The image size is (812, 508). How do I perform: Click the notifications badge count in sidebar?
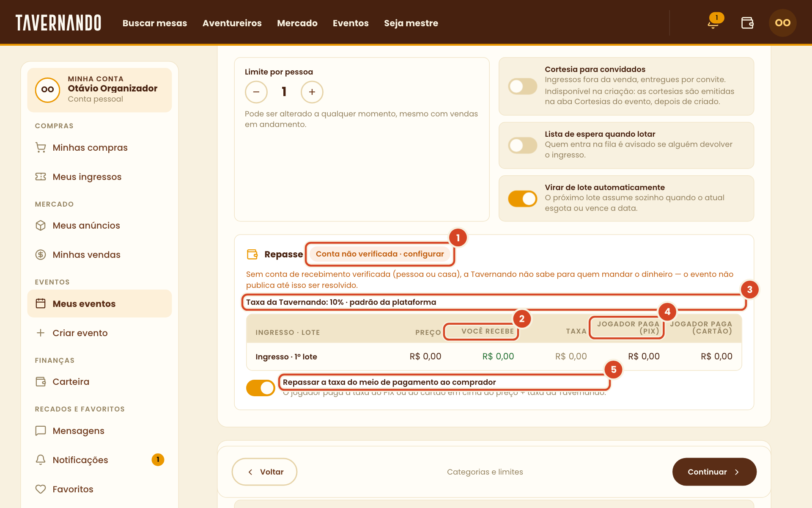pyautogui.click(x=158, y=460)
